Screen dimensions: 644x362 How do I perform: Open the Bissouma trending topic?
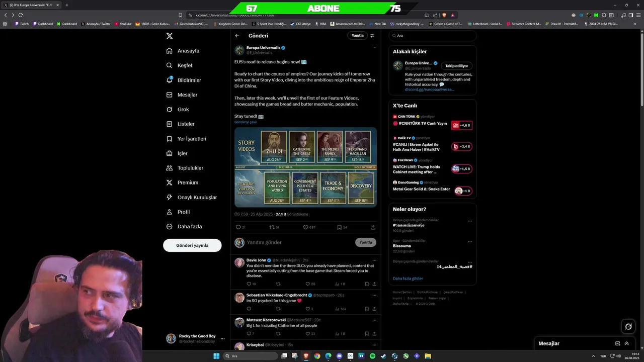pos(402,246)
